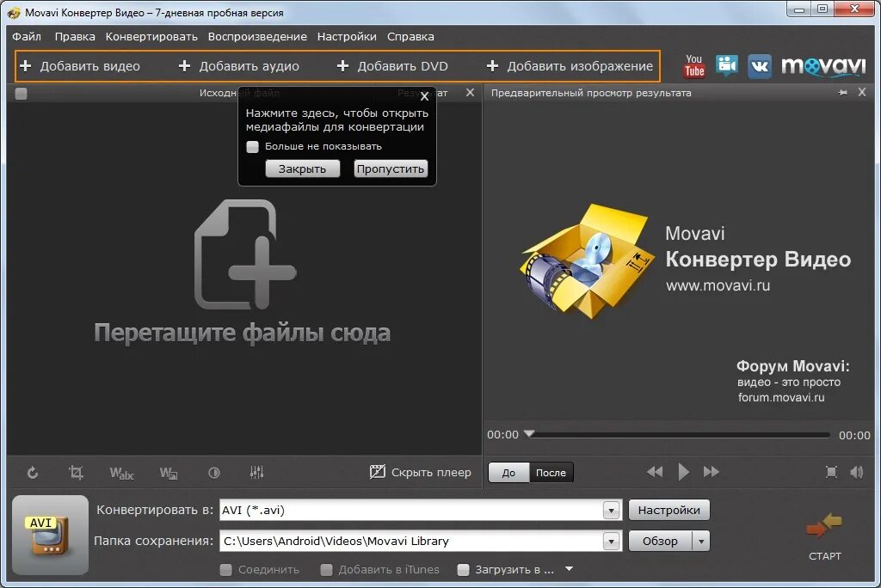The image size is (881, 588).
Task: Close the source file panel
Action: click(471, 93)
